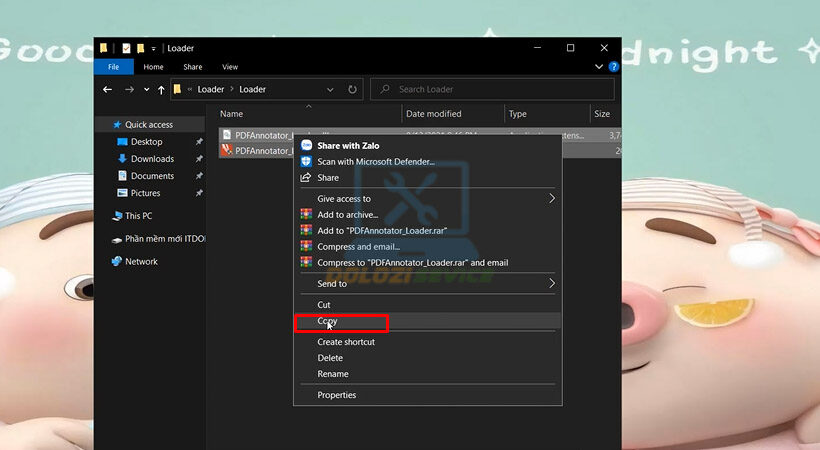Image resolution: width=820 pixels, height=450 pixels.
Task: Select Properties from the context menu
Action: tap(336, 395)
